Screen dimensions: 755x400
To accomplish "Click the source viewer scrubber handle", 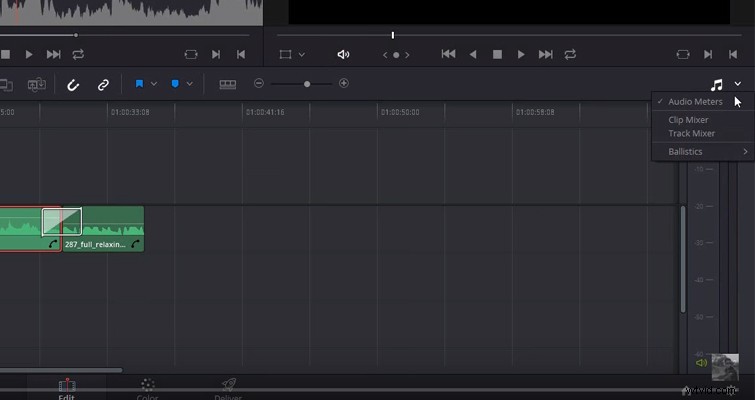I will pos(76,35).
